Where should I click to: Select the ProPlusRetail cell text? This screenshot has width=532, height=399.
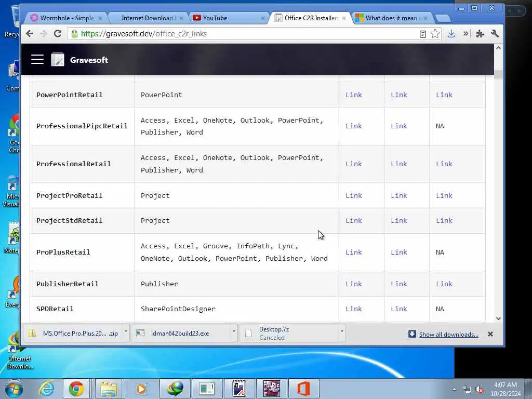click(63, 252)
